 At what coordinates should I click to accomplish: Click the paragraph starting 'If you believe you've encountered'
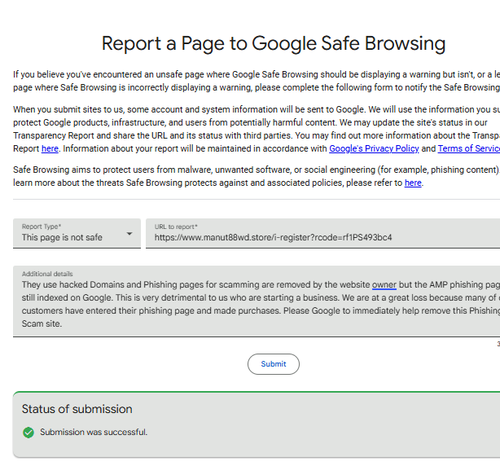point(256,81)
